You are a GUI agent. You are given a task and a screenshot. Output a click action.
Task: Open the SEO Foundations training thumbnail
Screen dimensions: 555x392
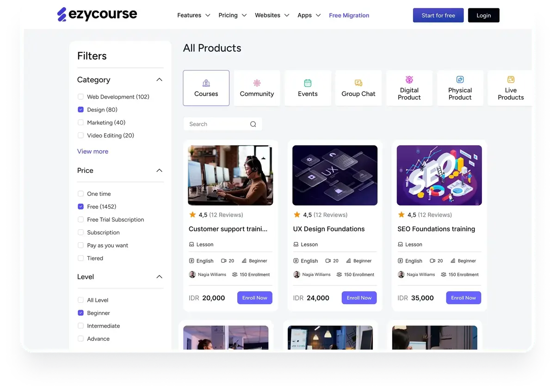pos(439,175)
